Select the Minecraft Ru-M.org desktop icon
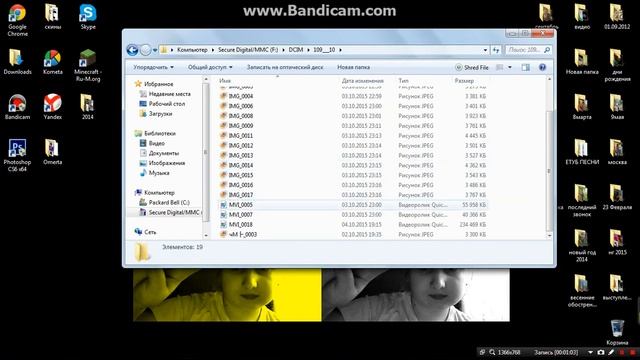Image resolution: width=640 pixels, height=360 pixels. 88,65
